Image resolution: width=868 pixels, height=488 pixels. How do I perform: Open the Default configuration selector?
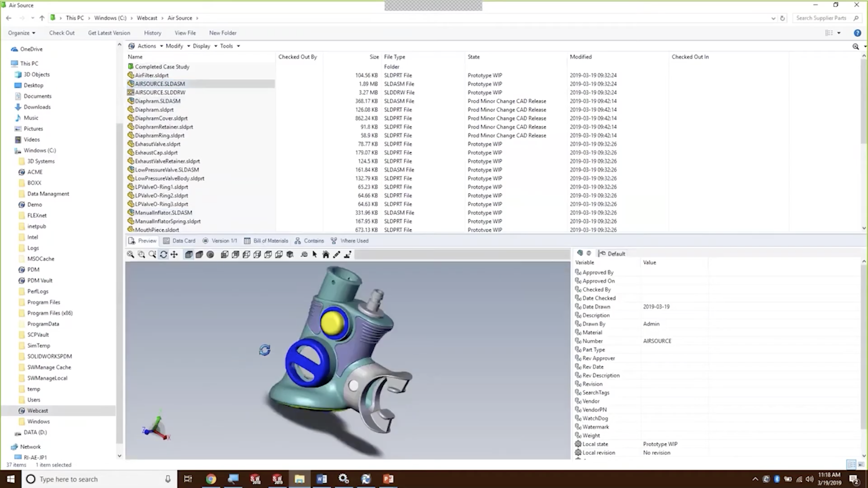612,253
